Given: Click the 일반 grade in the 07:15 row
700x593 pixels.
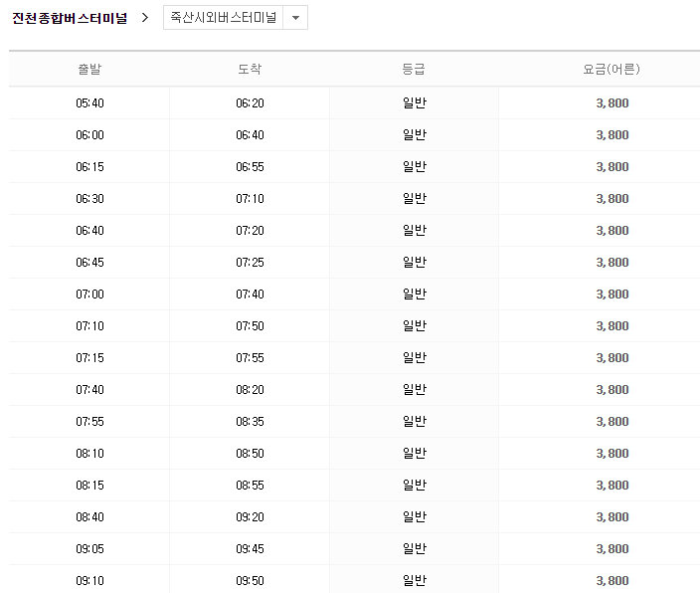Looking at the screenshot, I should click(x=414, y=358).
